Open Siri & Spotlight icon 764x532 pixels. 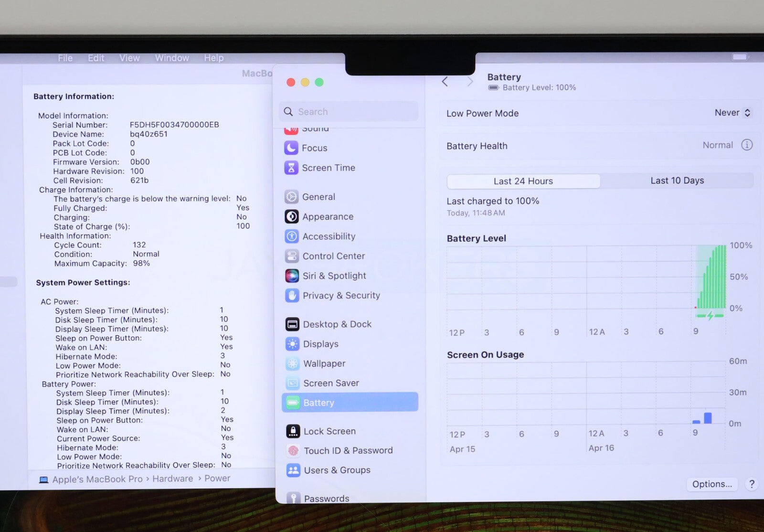click(292, 276)
